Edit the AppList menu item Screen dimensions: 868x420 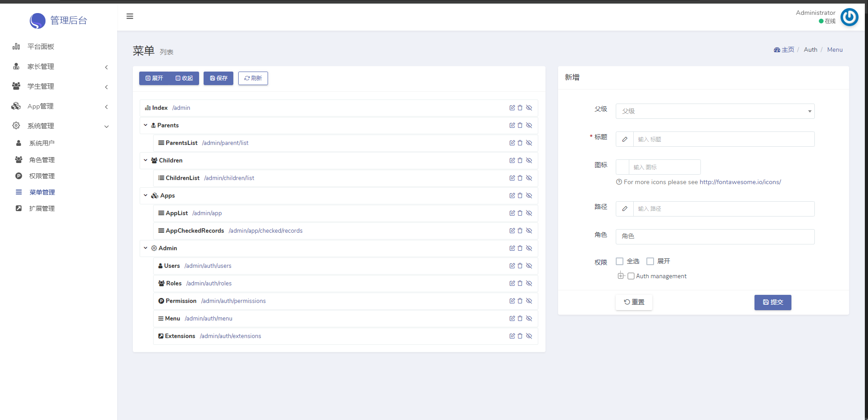pos(512,213)
